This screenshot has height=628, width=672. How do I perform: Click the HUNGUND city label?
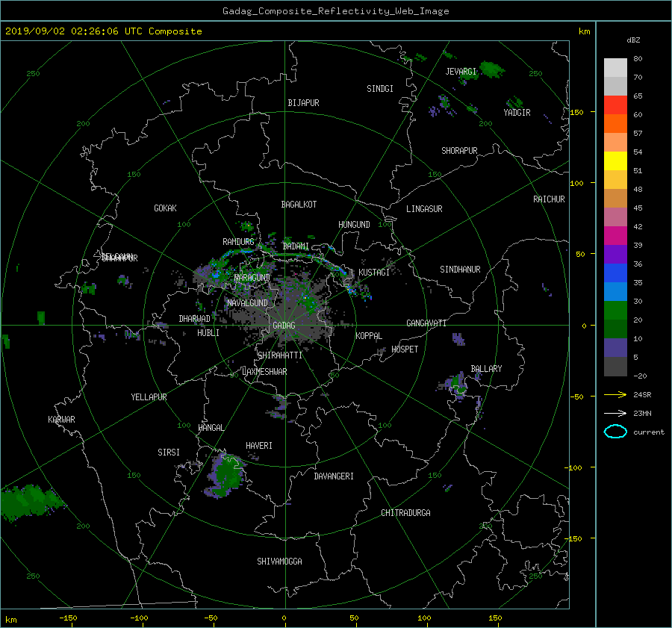[x=354, y=225]
